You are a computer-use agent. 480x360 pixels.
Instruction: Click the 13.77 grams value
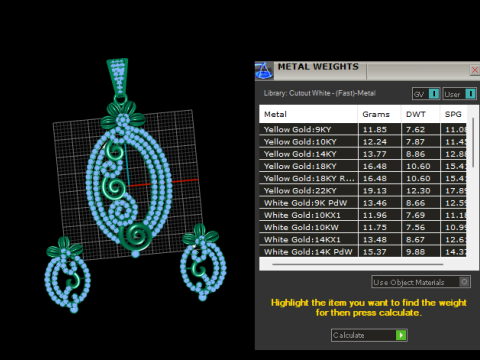(x=375, y=154)
